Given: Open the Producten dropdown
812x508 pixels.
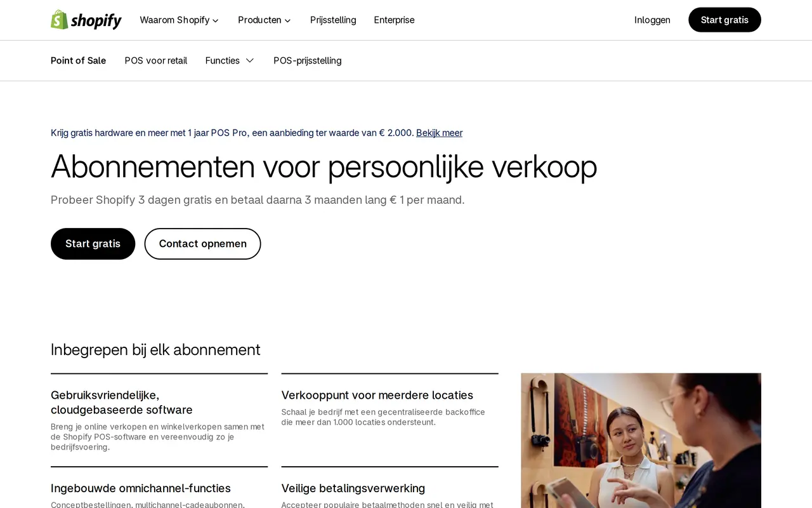Looking at the screenshot, I should click(265, 20).
